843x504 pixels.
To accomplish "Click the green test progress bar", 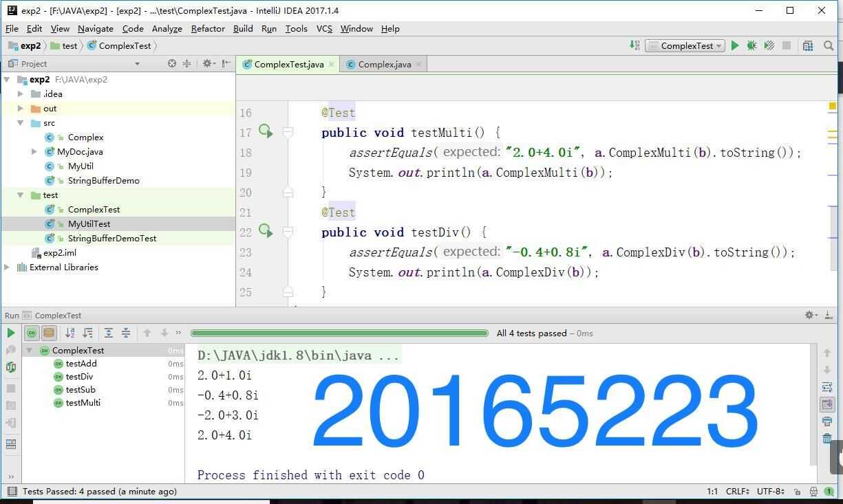I will coord(339,333).
